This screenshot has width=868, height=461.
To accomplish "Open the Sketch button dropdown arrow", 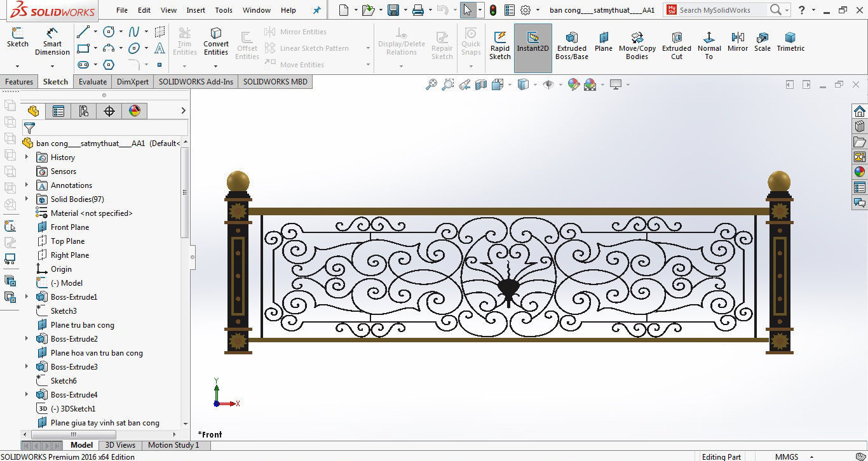I will pyautogui.click(x=17, y=66).
